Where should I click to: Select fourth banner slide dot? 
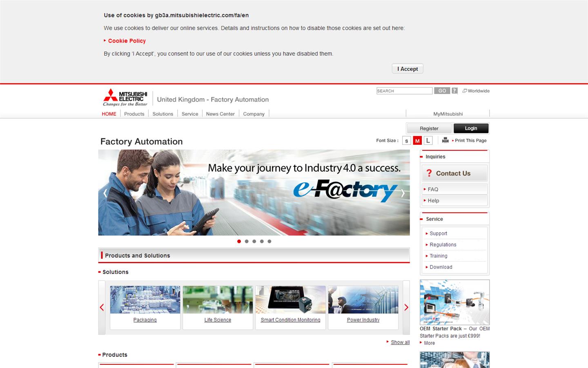tap(262, 241)
